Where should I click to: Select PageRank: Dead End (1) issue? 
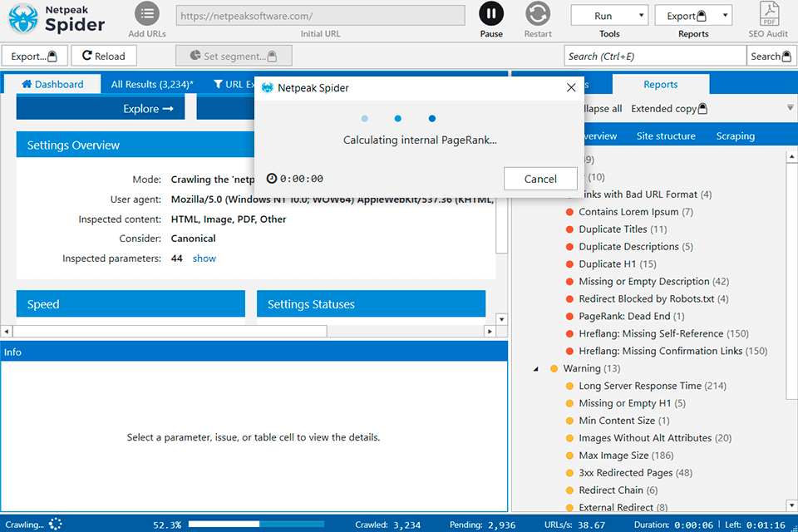631,316
